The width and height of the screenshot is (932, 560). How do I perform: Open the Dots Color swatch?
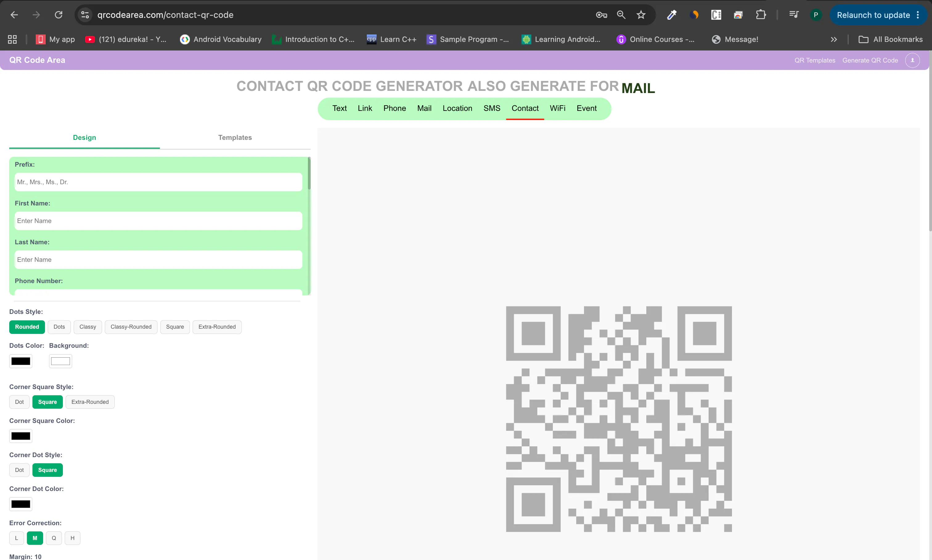pos(21,361)
